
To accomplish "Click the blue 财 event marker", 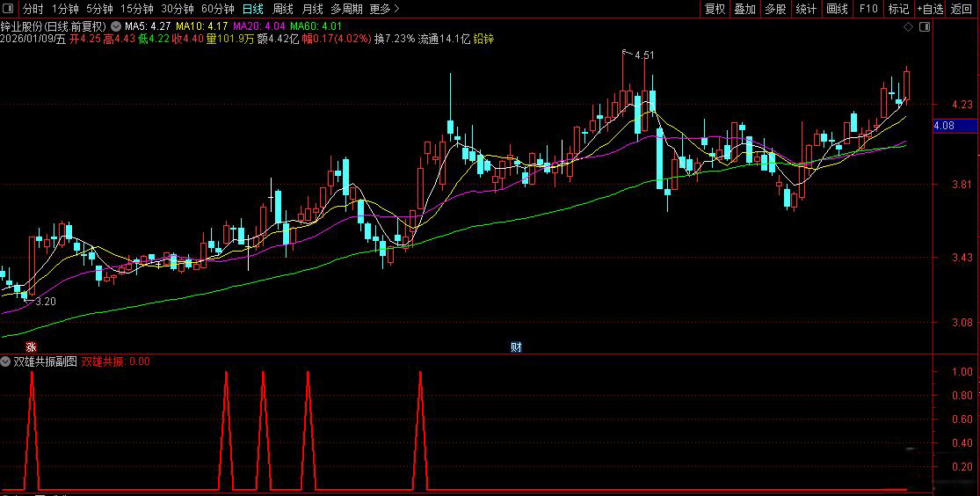I will 516,347.
